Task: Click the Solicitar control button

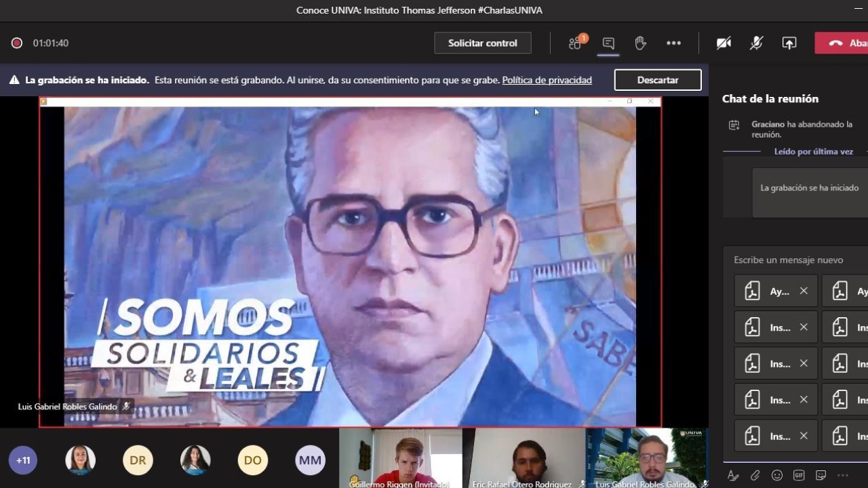Action: coord(483,43)
